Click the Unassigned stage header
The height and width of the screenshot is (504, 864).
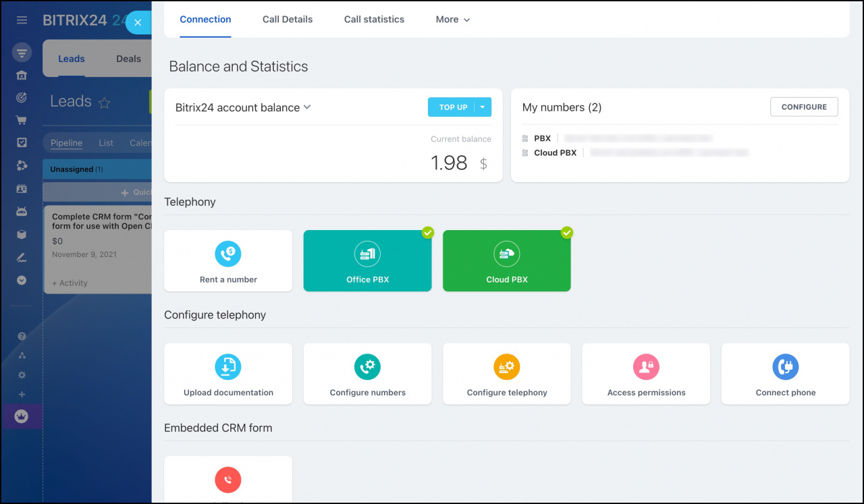(x=97, y=169)
